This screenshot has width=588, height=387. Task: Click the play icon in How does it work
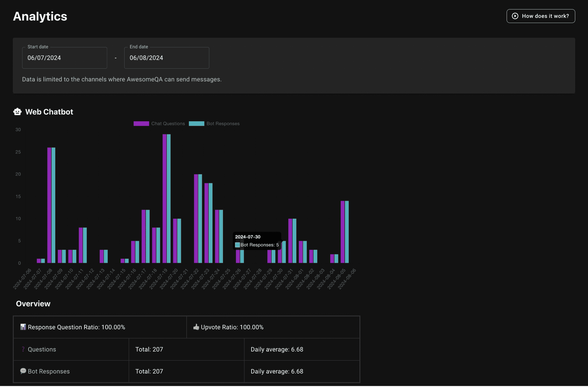515,16
